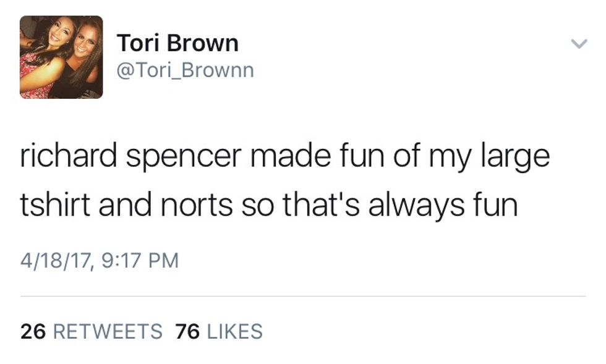Click the tweet's second line of text
The width and height of the screenshot is (606, 364).
pyautogui.click(x=268, y=205)
